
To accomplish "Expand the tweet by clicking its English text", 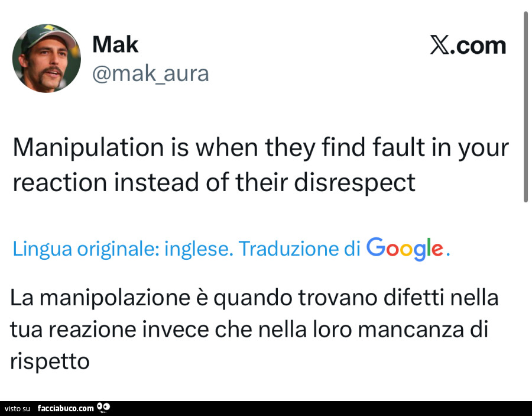I will coord(260,165).
